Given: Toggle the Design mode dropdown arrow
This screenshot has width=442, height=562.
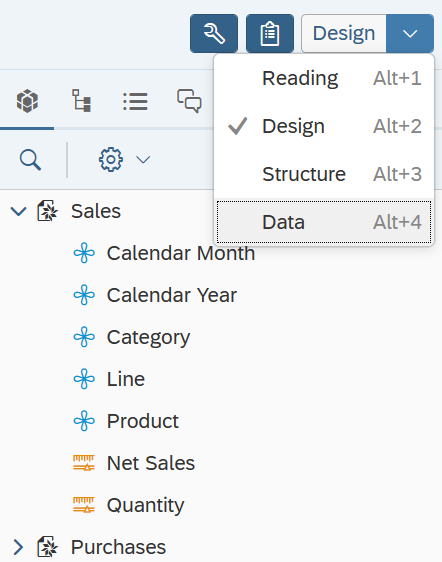Looking at the screenshot, I should pyautogui.click(x=410, y=34).
